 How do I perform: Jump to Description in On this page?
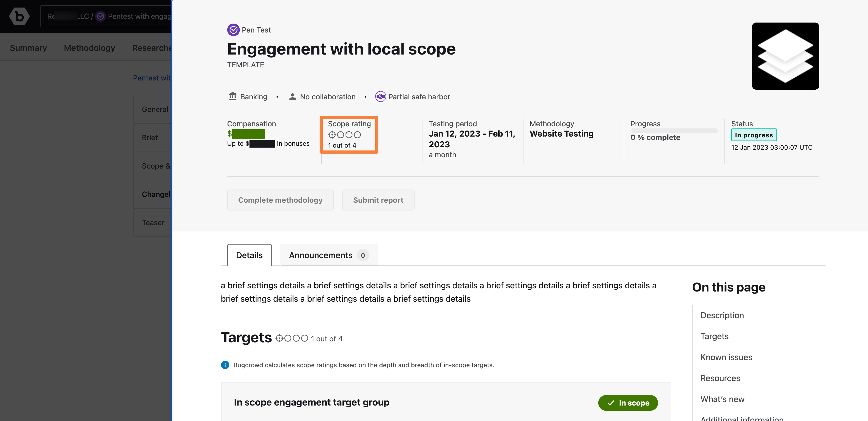point(722,315)
